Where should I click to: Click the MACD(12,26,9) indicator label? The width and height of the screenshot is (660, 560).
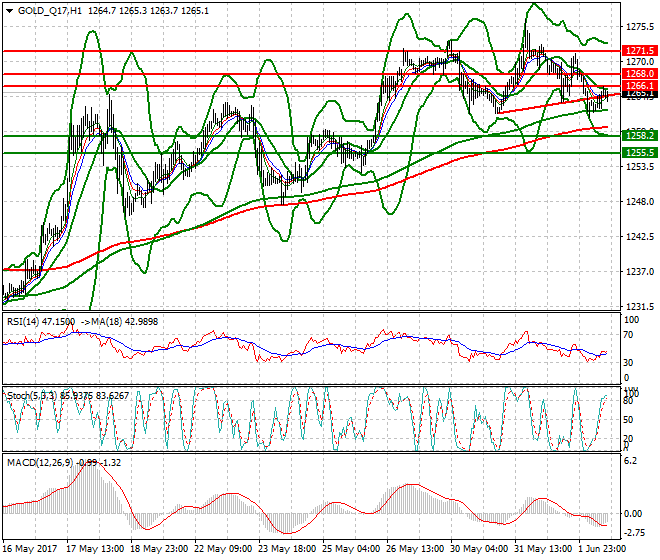(40, 463)
